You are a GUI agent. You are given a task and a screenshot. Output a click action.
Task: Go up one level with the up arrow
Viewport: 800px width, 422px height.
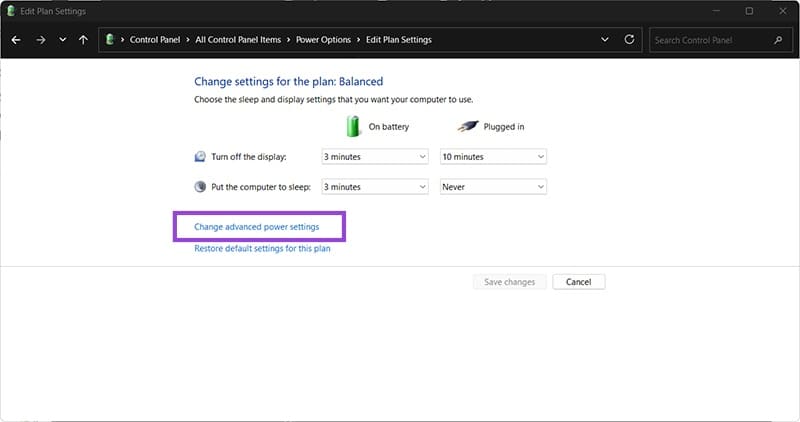point(83,40)
